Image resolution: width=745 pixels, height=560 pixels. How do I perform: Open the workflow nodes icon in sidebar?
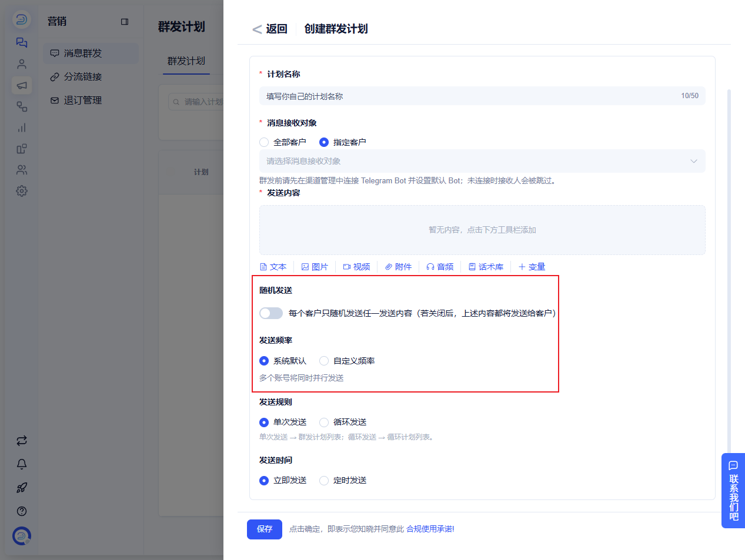tap(22, 106)
